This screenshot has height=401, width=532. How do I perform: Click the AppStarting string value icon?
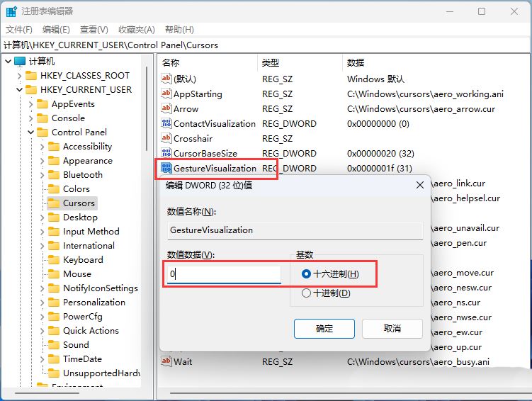pos(166,94)
